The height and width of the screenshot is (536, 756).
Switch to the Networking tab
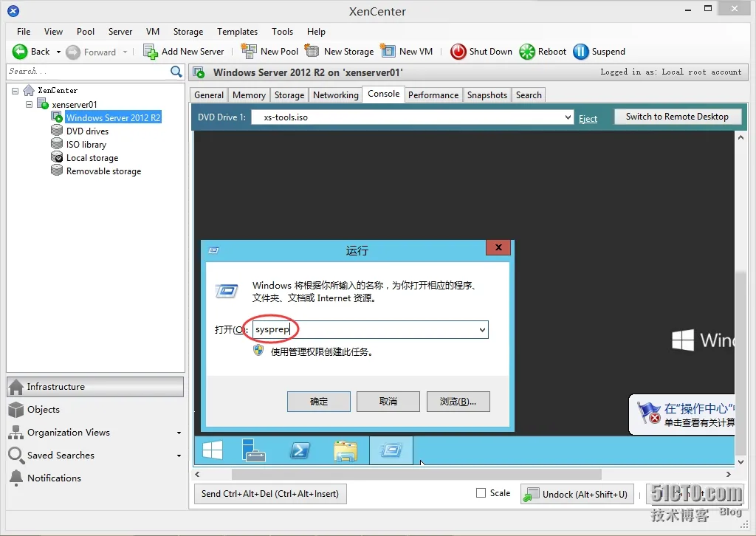click(x=336, y=95)
